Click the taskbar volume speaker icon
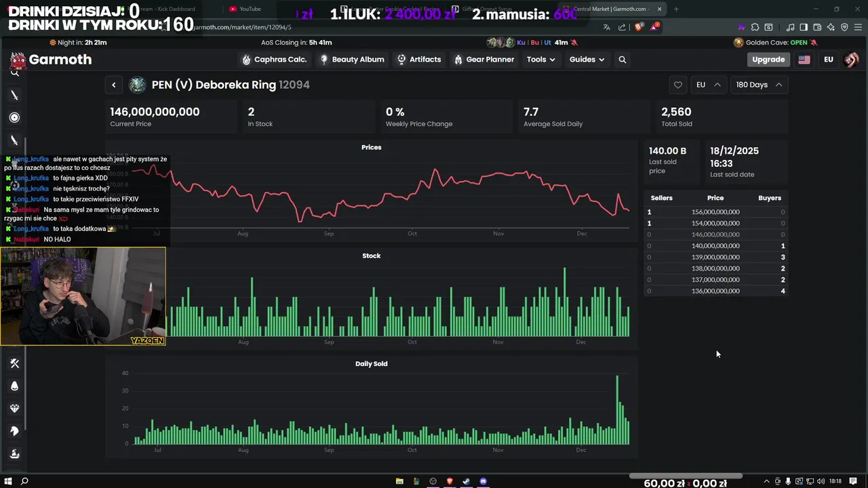868x488 pixels. (821, 481)
